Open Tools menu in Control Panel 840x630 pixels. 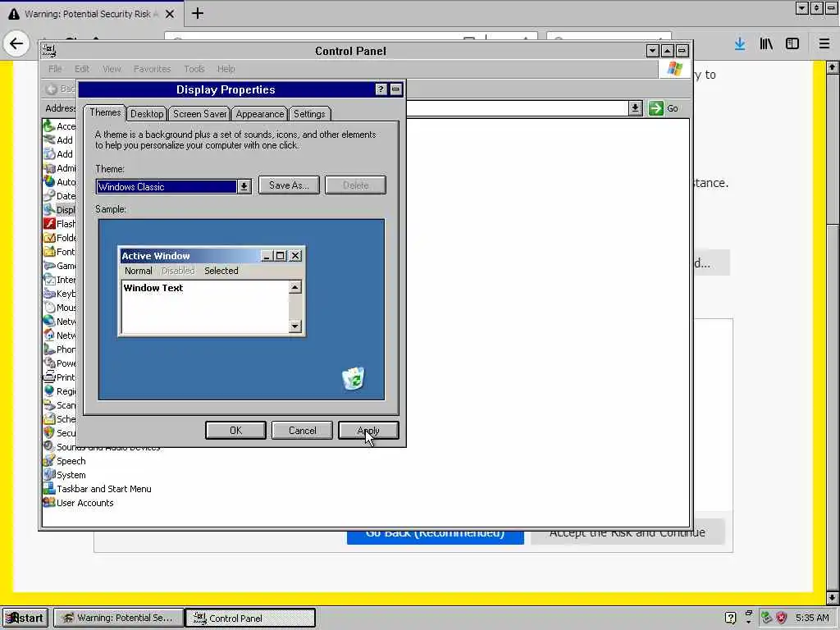tap(194, 69)
